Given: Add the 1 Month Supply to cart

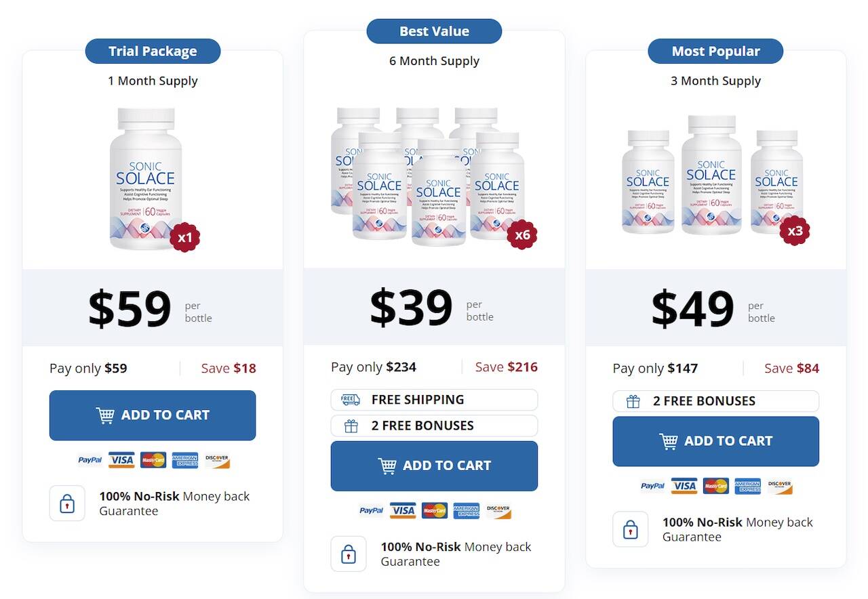Looking at the screenshot, I should (x=153, y=415).
